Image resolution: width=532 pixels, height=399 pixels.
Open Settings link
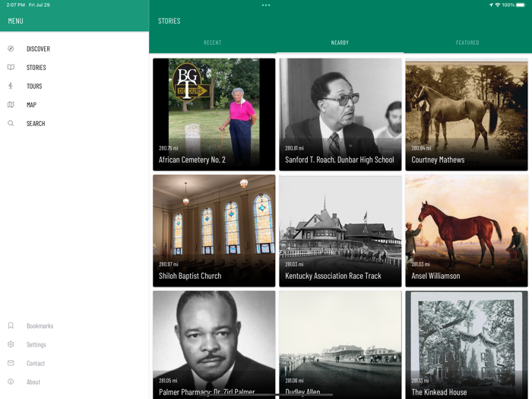[x=36, y=344]
